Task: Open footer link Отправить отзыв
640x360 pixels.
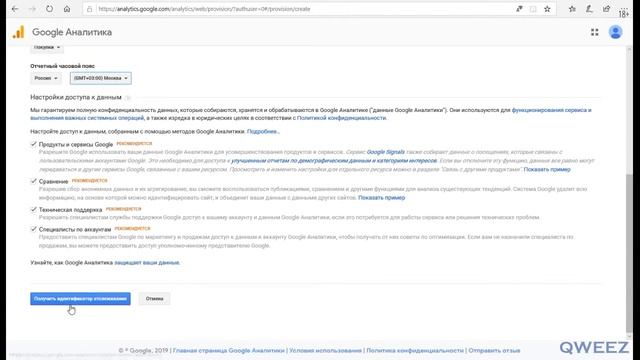Action: 494,351
